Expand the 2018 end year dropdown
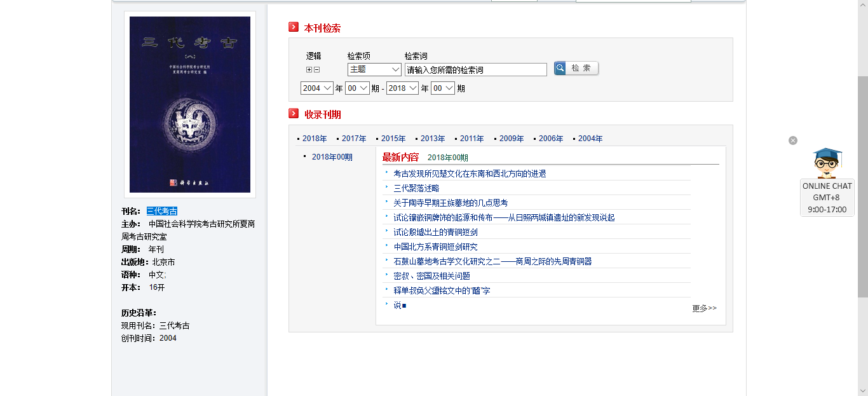Screen dimensions: 868x396 pyautogui.click(x=402, y=88)
